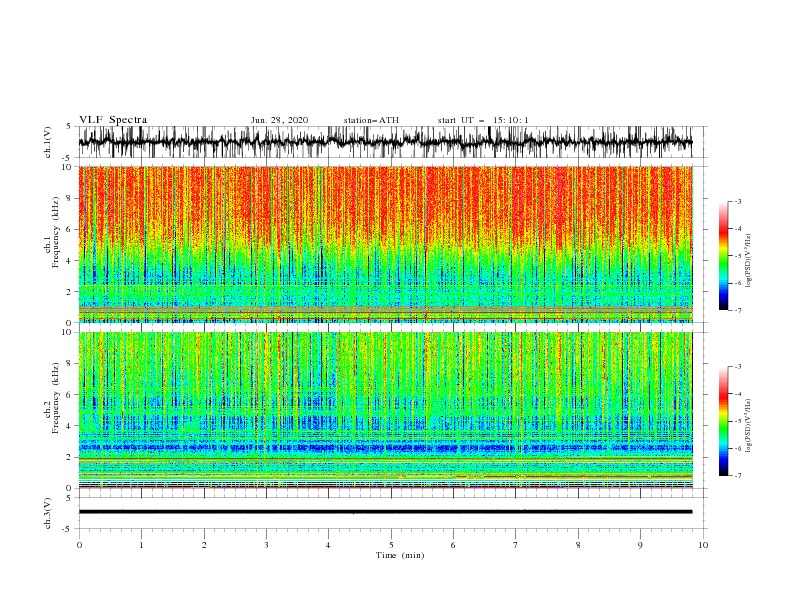Click the "8" kHz tick on ch.2 frequency axis
Screen dimensions: 792x612
click(69, 363)
